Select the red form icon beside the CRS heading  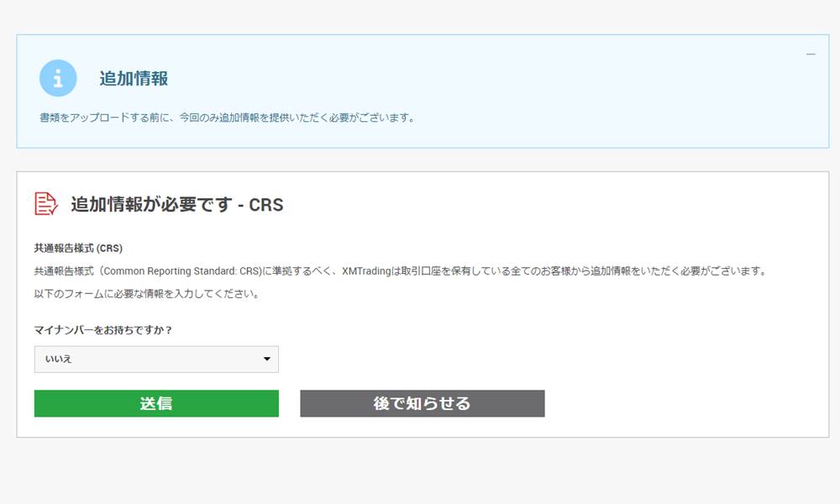click(46, 202)
